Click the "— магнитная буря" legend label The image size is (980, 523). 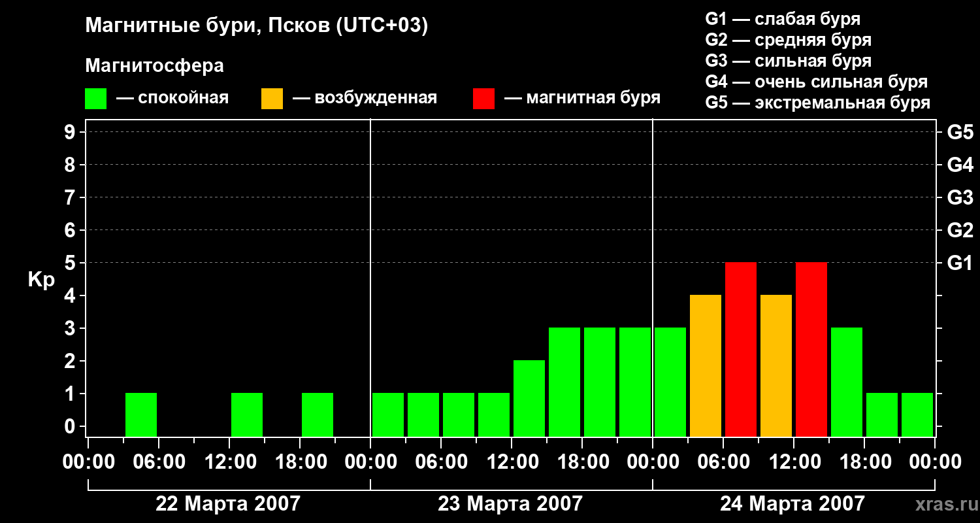tap(582, 99)
